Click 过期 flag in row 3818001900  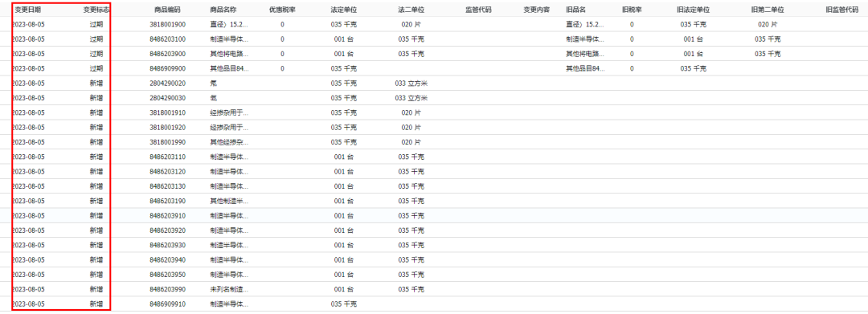(96, 24)
